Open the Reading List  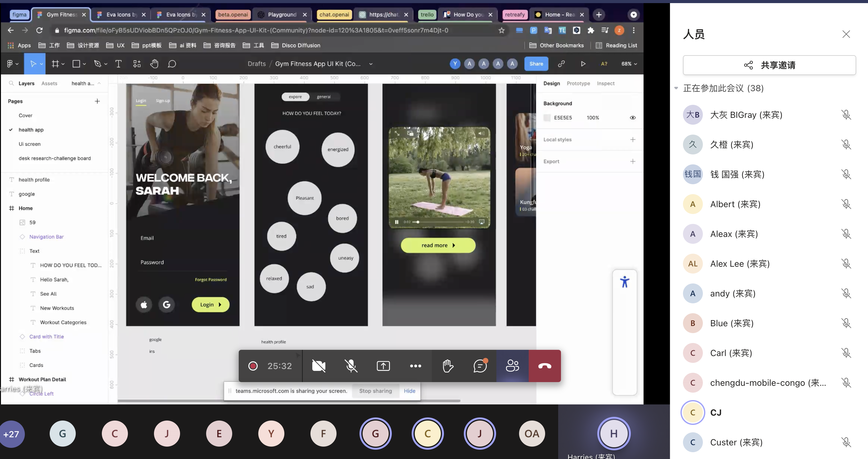(x=616, y=45)
